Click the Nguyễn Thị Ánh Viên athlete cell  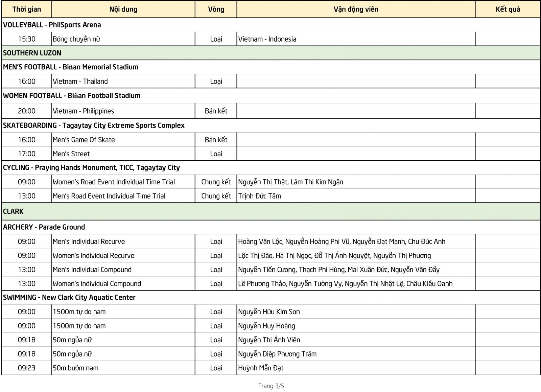pos(269,340)
